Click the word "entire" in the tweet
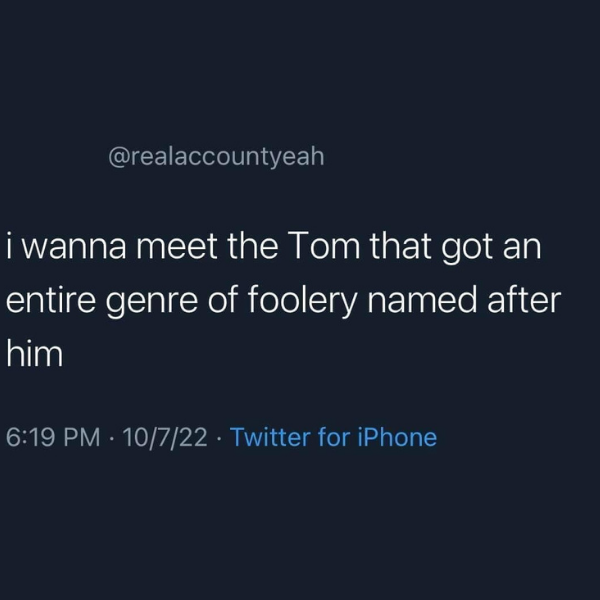This screenshot has width=600, height=600. coord(48,301)
